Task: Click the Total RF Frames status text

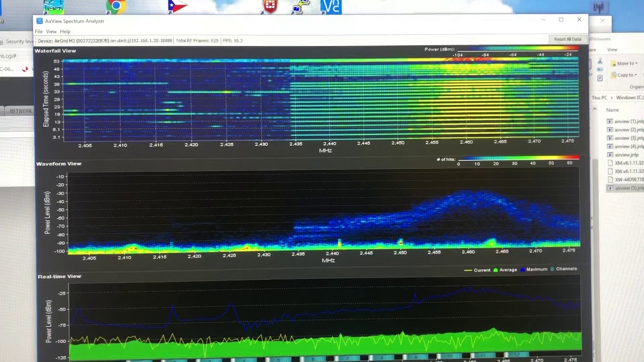Action: 197,40
